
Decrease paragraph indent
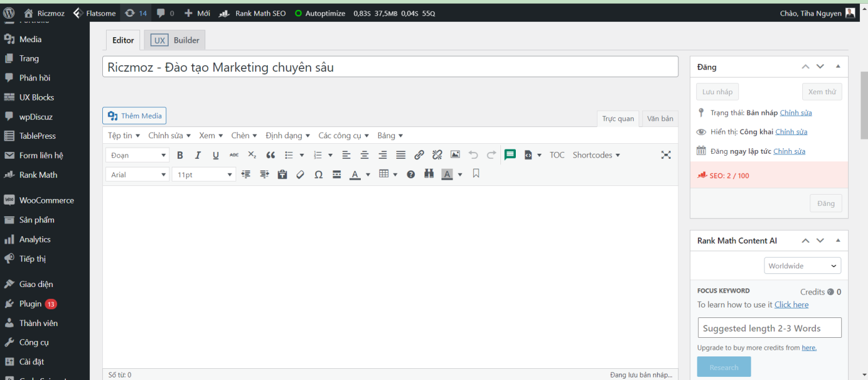click(x=246, y=175)
